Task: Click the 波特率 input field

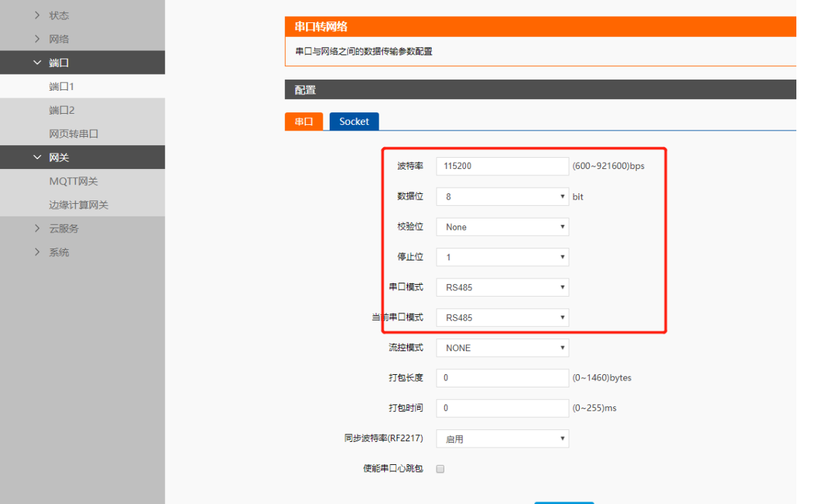Action: click(x=502, y=166)
